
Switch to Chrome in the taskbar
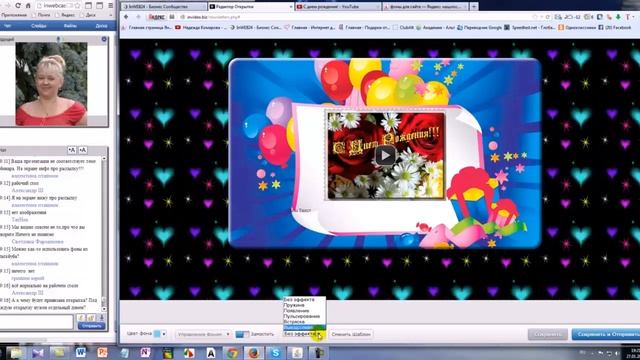[232, 352]
